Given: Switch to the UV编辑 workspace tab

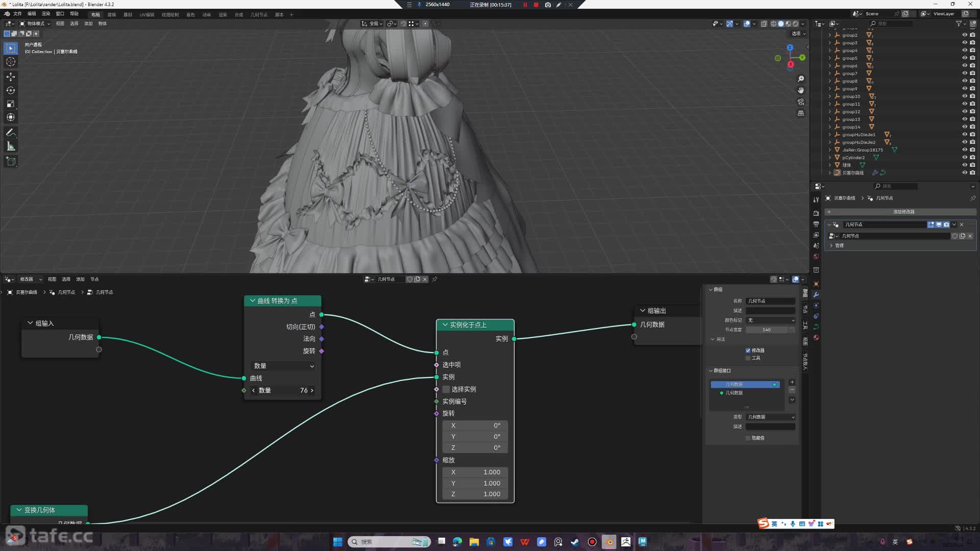Looking at the screenshot, I should [147, 15].
